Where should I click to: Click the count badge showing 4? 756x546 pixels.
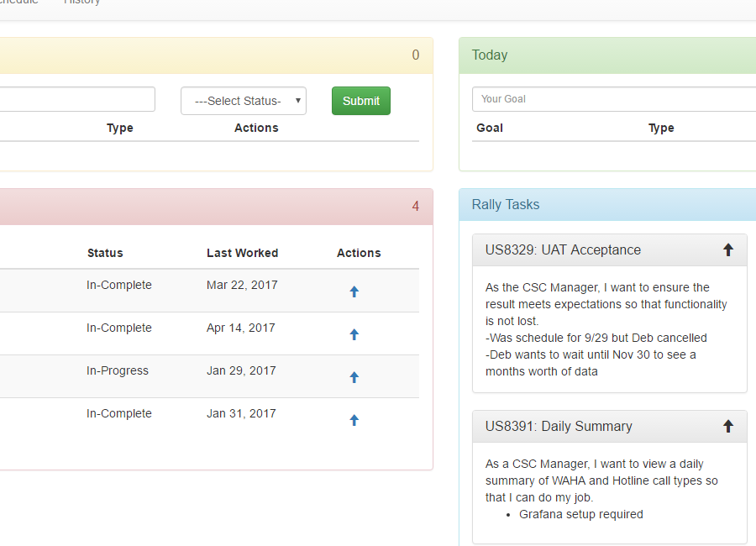415,206
